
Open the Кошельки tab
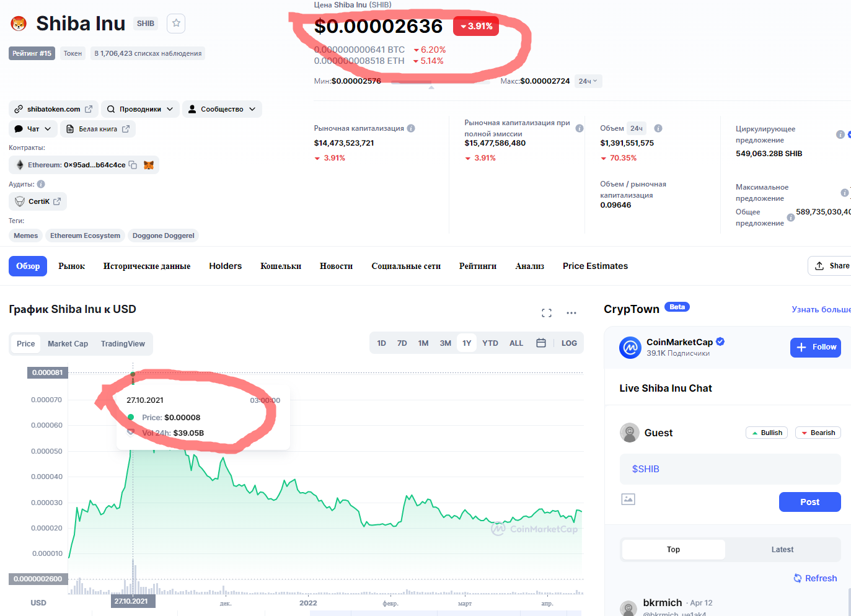click(x=281, y=266)
